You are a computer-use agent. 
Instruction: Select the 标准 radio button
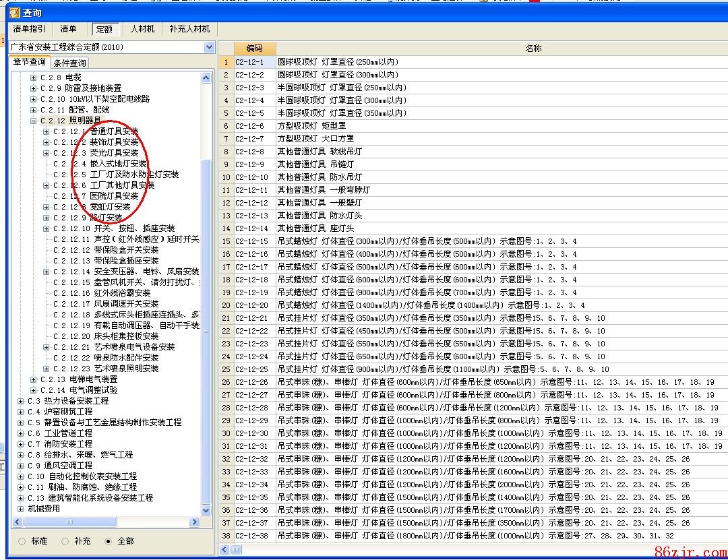point(22,541)
